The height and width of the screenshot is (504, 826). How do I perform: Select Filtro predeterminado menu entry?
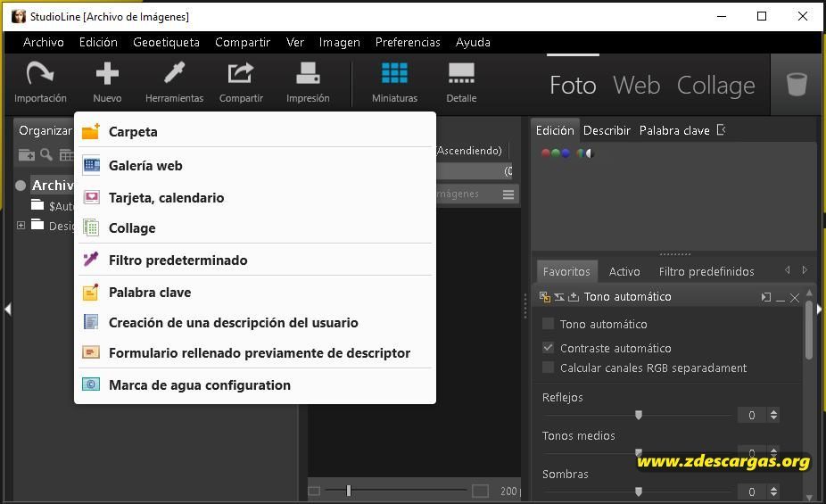[255, 260]
